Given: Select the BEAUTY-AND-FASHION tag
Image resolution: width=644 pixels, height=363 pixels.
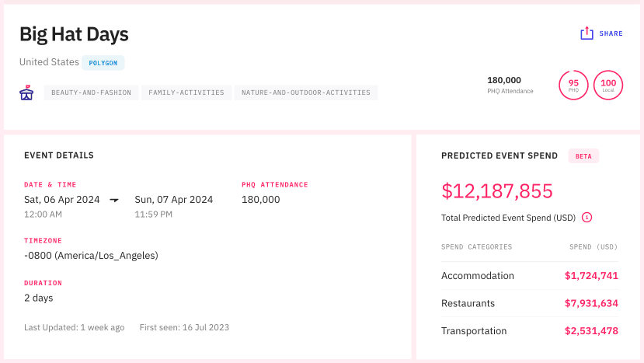Looking at the screenshot, I should coord(91,92).
